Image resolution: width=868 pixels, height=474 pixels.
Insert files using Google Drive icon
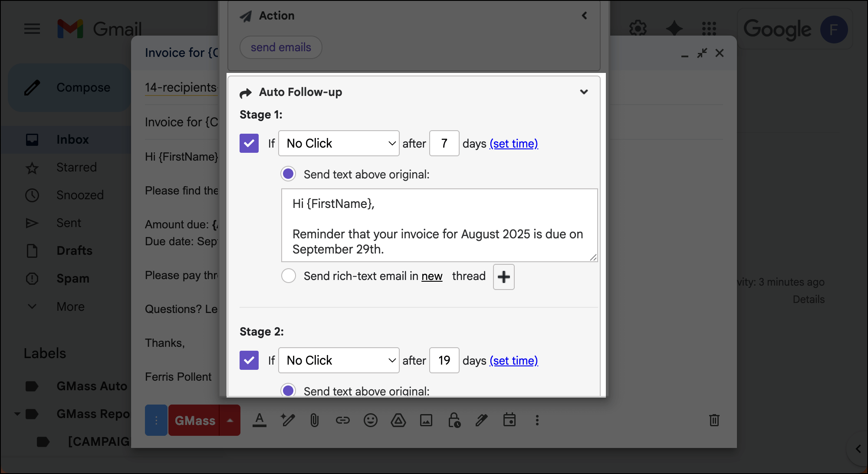point(398,420)
